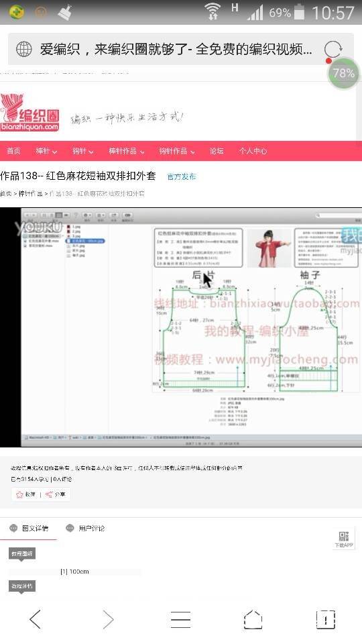Switch to the 用户评论 tab
Viewport: 362px width, 644px height.
pos(85,528)
